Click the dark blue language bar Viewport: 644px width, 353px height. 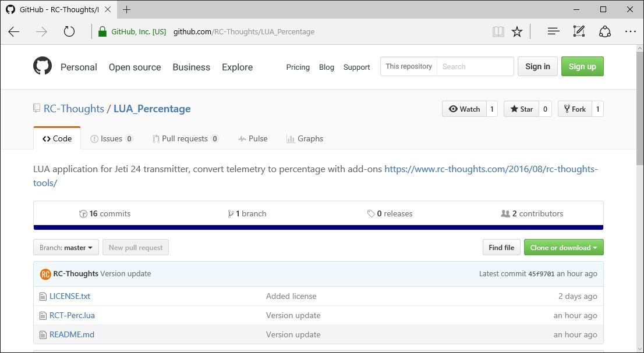pyautogui.click(x=319, y=227)
